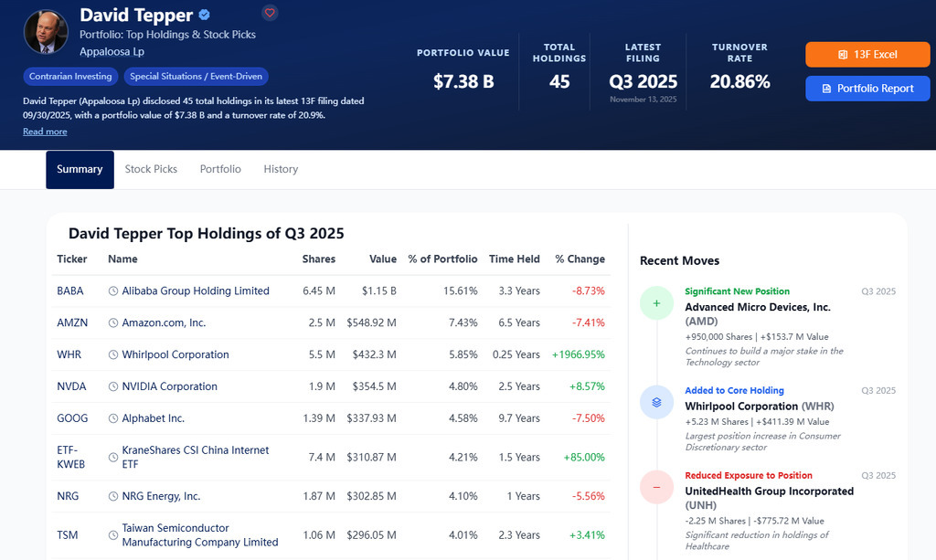Click the clock icon beside Alibaba Group Holding
The height and width of the screenshot is (560, 936).
point(113,291)
